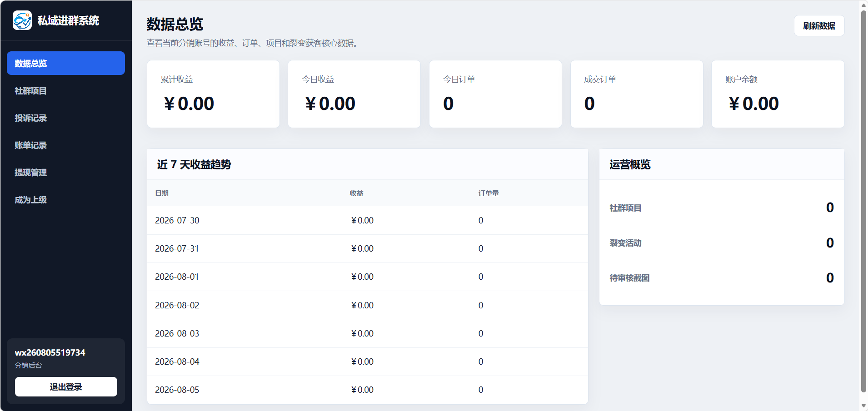Click the 订单量 column header
868x411 pixels.
pyautogui.click(x=489, y=193)
